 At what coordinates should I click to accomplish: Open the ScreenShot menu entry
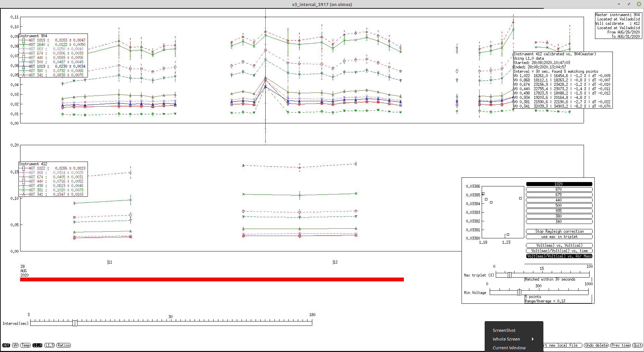504,331
